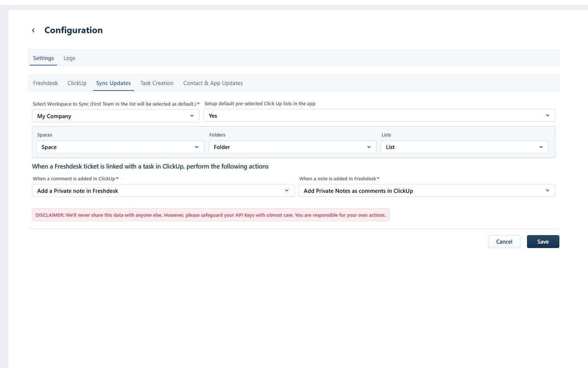Select the Settings tab
Viewport: 588px width, 368px height.
point(43,58)
